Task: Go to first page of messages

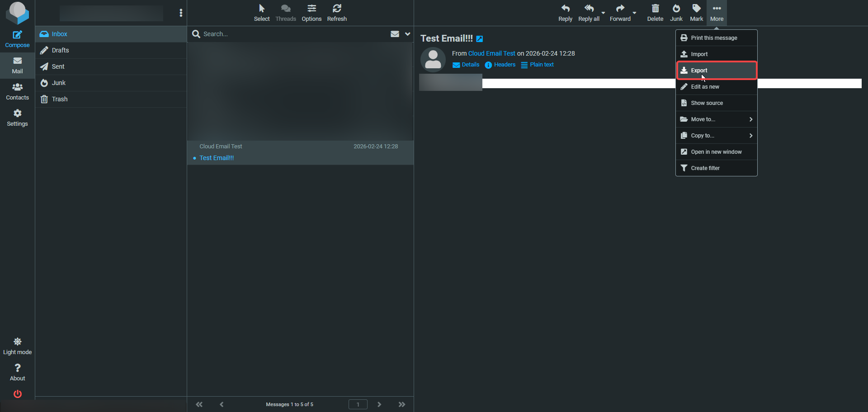Action: 199,404
